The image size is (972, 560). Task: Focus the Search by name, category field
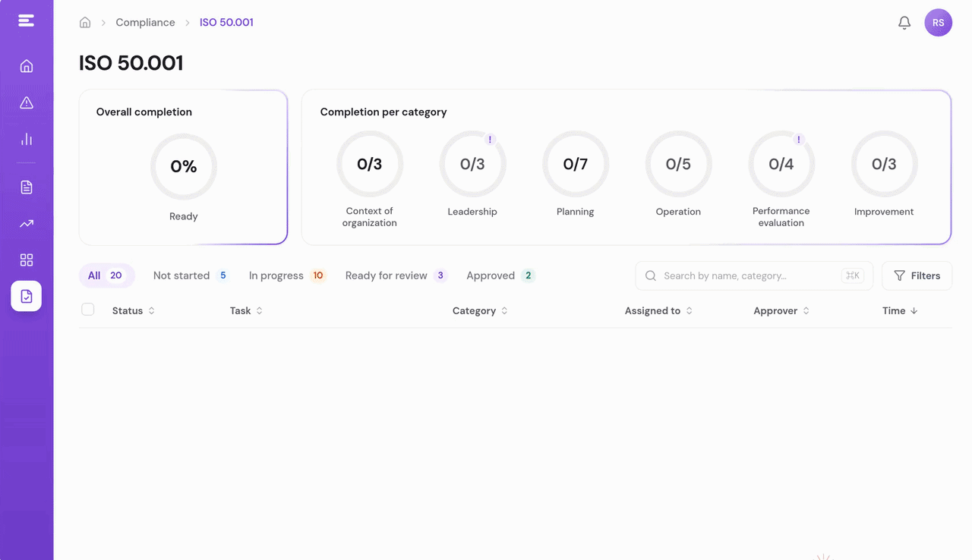(x=754, y=276)
